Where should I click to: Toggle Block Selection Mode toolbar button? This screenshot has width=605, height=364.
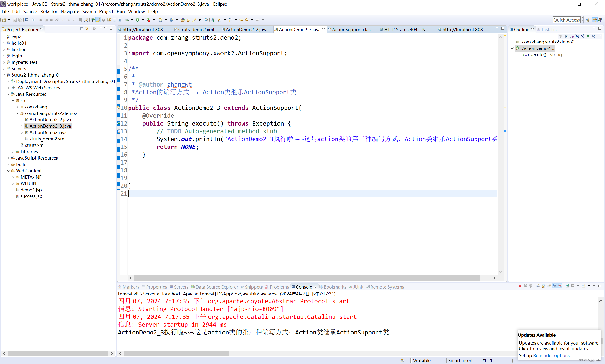pyautogui.click(x=114, y=20)
